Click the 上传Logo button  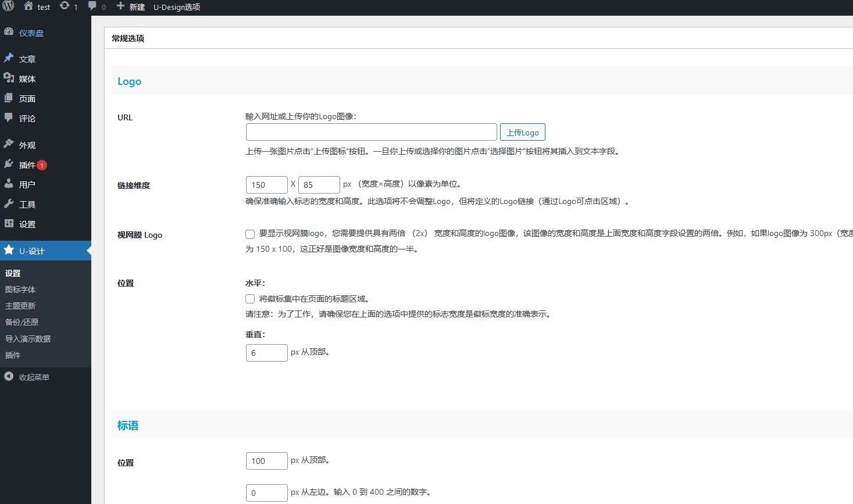point(522,132)
